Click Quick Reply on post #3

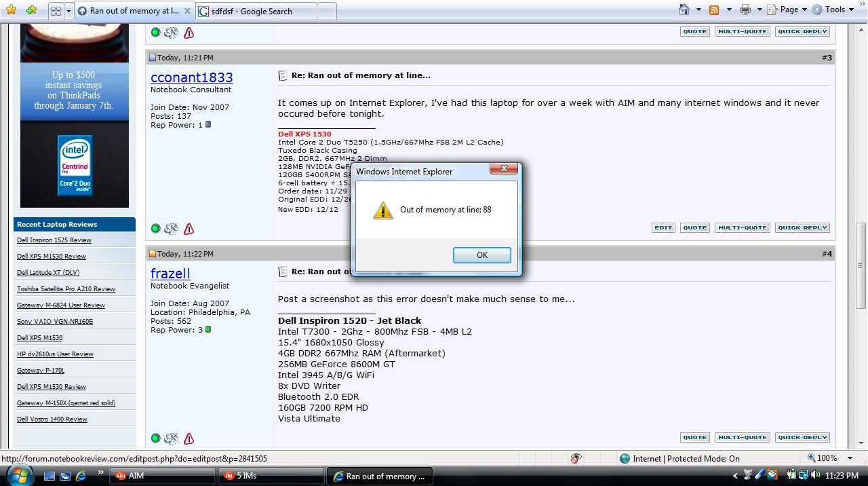[802, 227]
